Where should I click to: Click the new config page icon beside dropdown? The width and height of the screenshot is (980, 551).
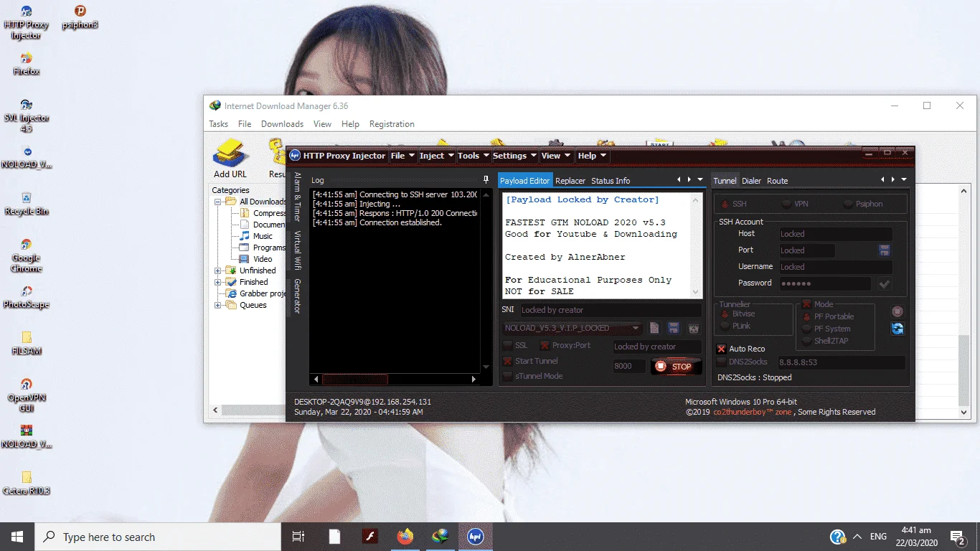click(x=654, y=328)
